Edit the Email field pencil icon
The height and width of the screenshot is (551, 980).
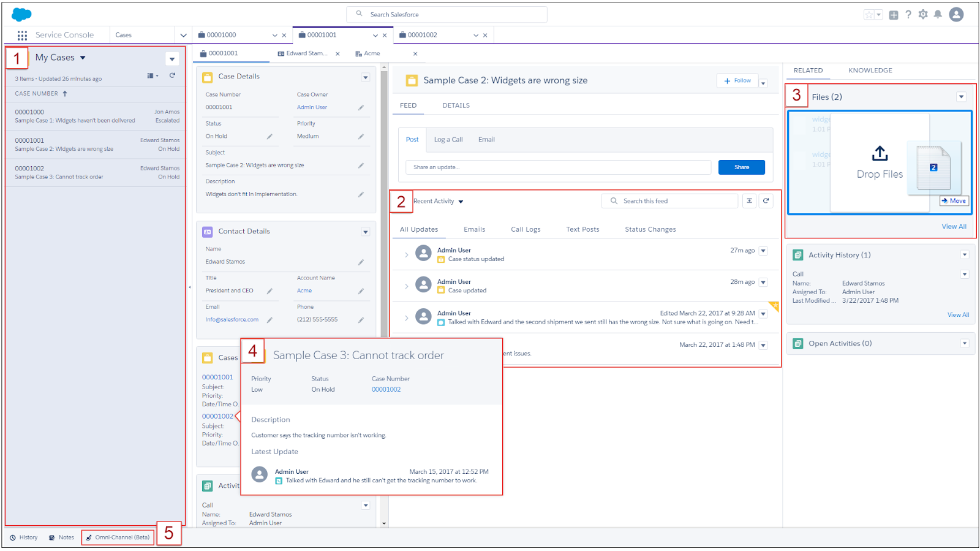[x=269, y=320]
